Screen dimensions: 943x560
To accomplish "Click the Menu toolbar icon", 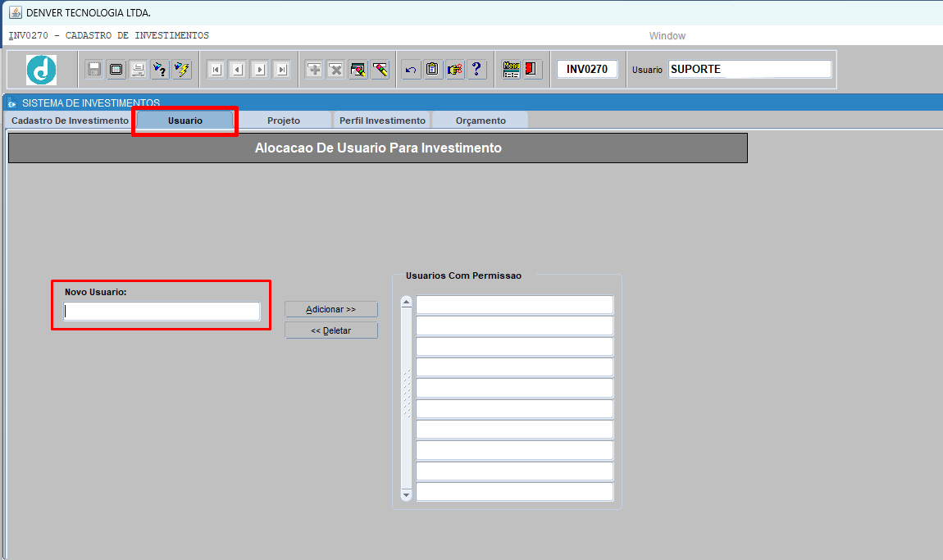I will pos(512,70).
